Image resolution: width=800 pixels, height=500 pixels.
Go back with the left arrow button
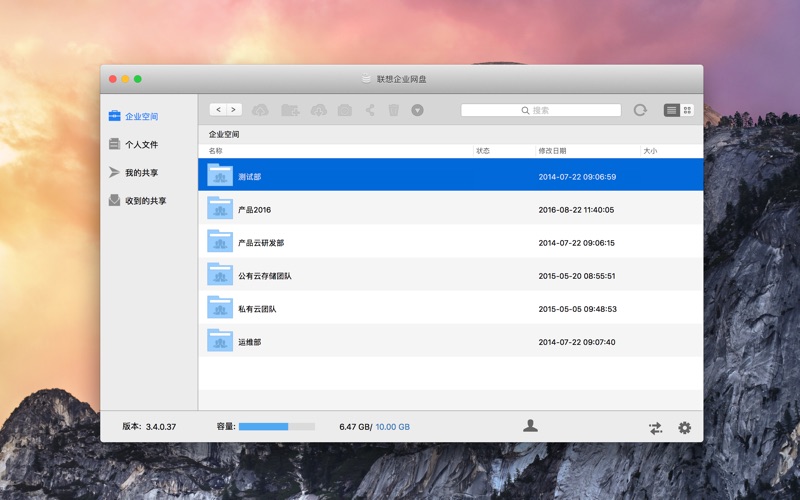218,110
